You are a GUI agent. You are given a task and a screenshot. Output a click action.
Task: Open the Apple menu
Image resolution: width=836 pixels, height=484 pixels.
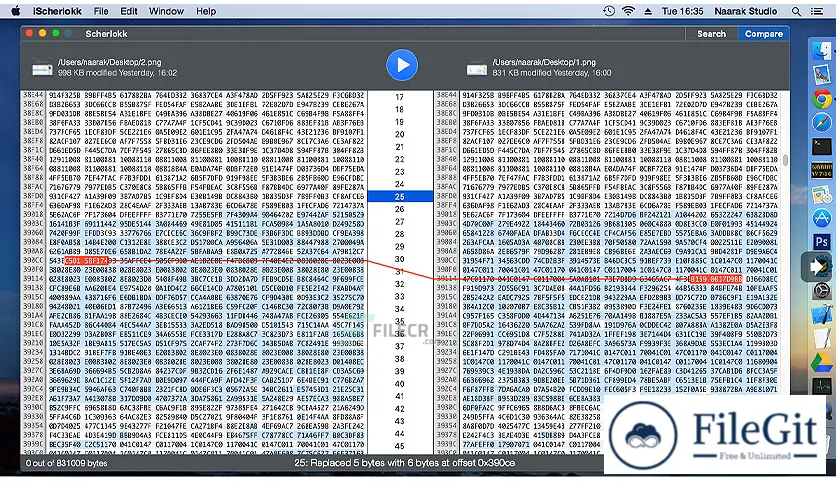point(15,11)
